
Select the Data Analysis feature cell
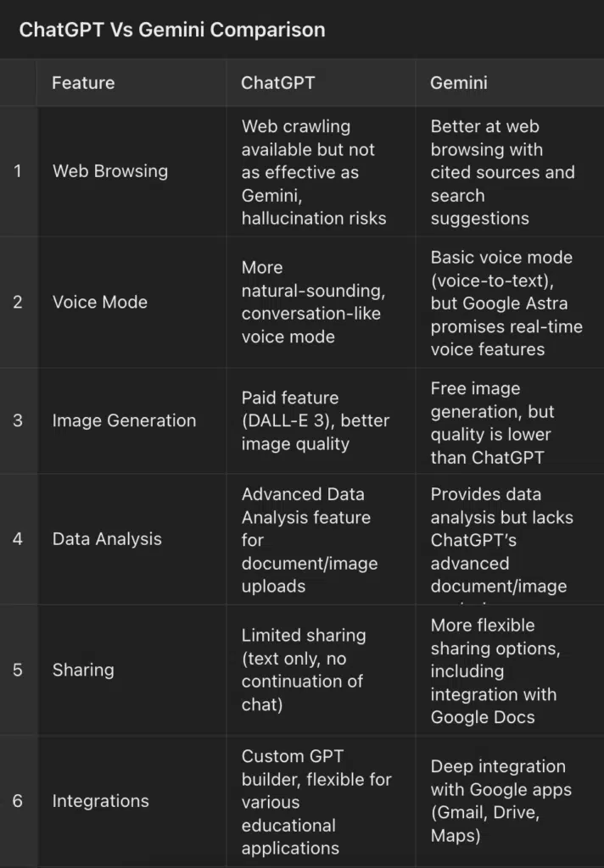pos(107,539)
